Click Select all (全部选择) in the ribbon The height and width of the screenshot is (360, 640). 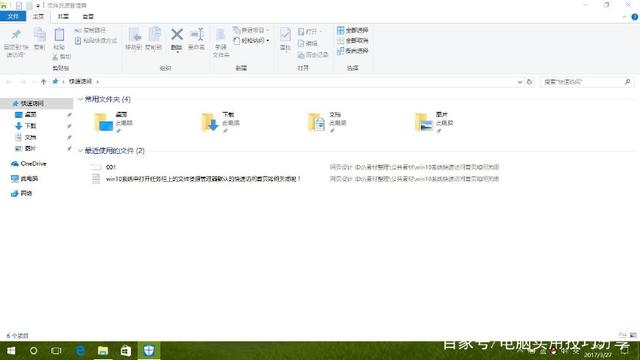353,30
